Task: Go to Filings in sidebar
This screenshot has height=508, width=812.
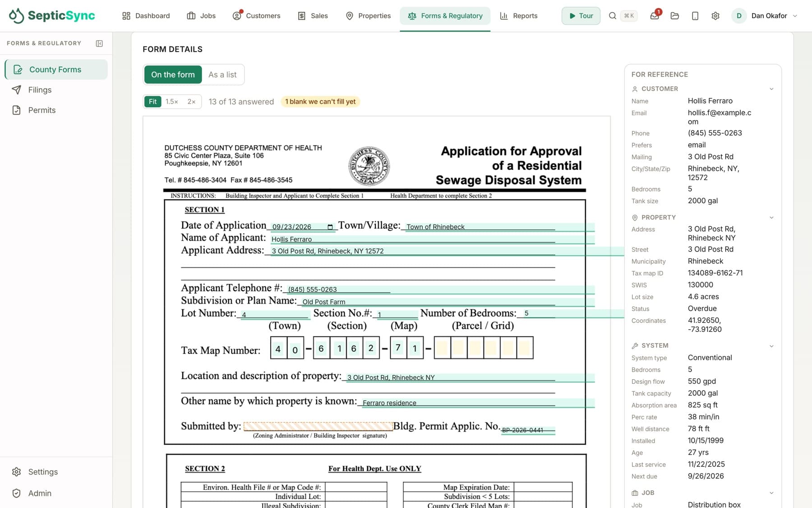Action: coord(56,90)
